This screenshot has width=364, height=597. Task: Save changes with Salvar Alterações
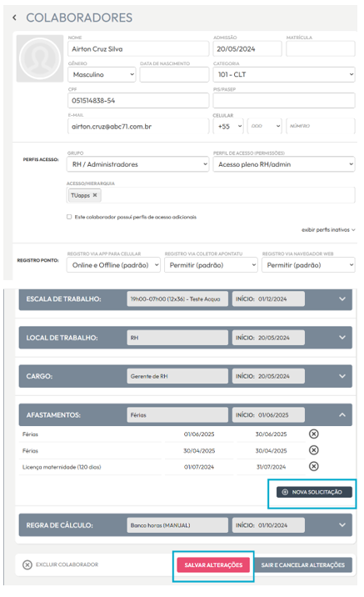[213, 564]
